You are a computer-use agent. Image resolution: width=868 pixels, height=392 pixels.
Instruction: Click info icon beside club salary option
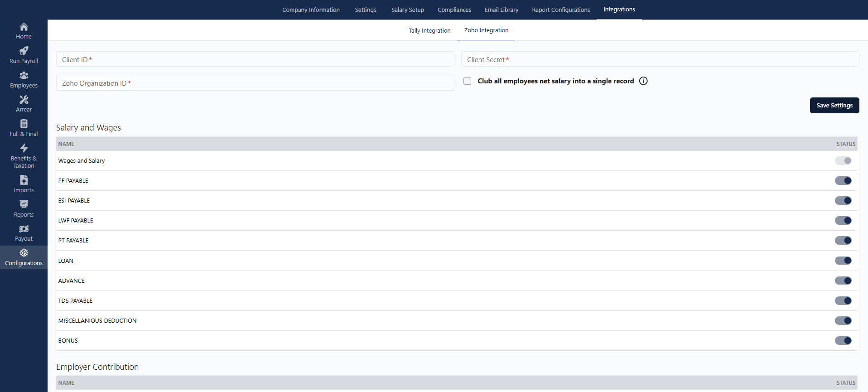643,81
